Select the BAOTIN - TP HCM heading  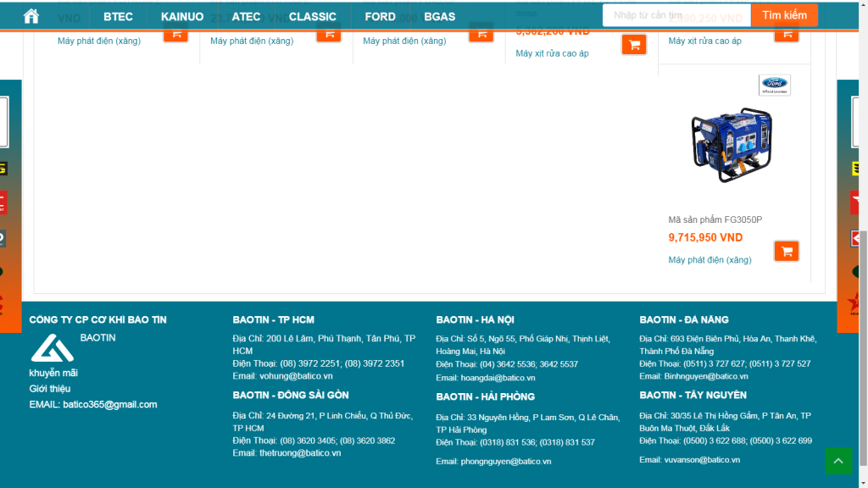pos(274,319)
